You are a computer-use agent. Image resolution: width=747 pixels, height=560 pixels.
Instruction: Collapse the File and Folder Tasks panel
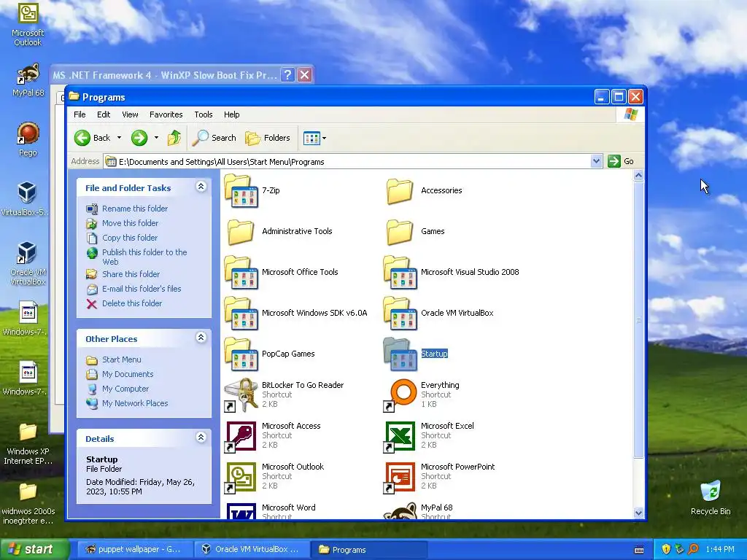point(201,187)
